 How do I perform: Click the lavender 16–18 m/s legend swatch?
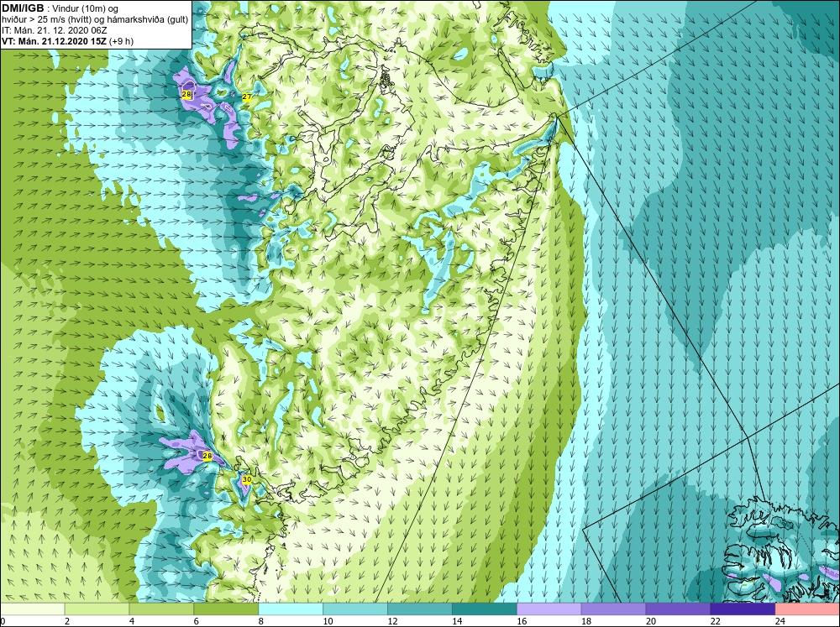549,609
